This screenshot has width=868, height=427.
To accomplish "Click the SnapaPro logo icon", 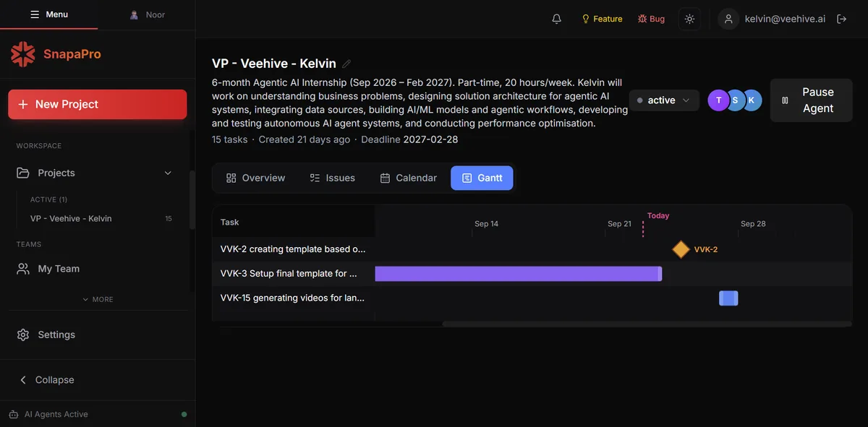I will (x=22, y=54).
